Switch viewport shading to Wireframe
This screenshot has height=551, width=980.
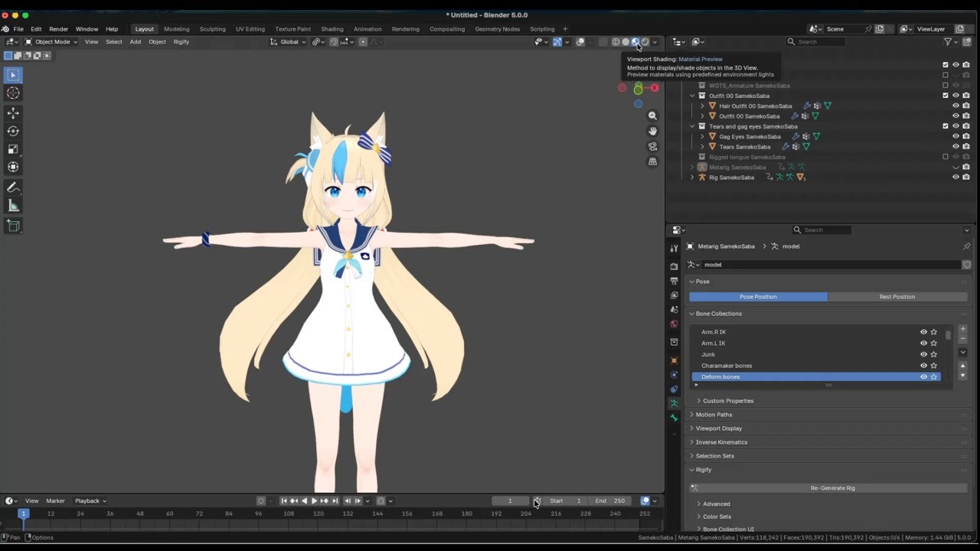pyautogui.click(x=616, y=42)
